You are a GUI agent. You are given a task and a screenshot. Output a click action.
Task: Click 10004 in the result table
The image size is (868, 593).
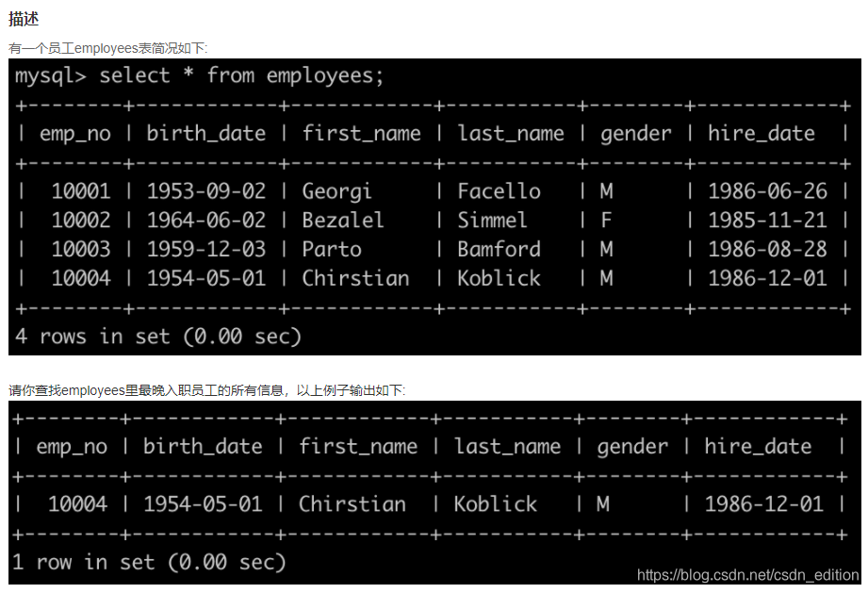[77, 503]
